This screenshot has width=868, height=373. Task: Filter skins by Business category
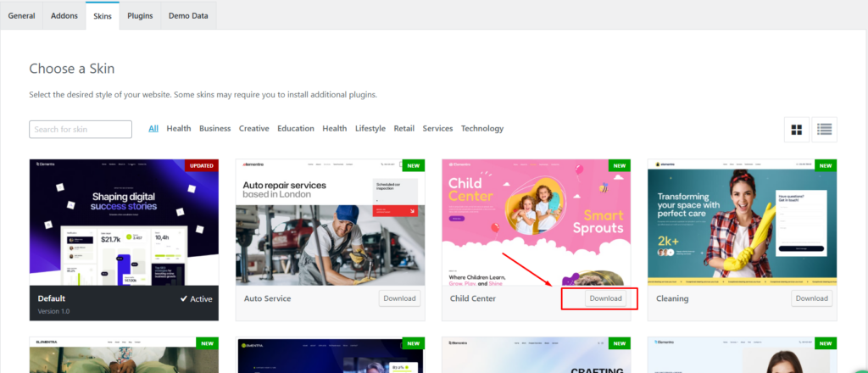tap(214, 128)
